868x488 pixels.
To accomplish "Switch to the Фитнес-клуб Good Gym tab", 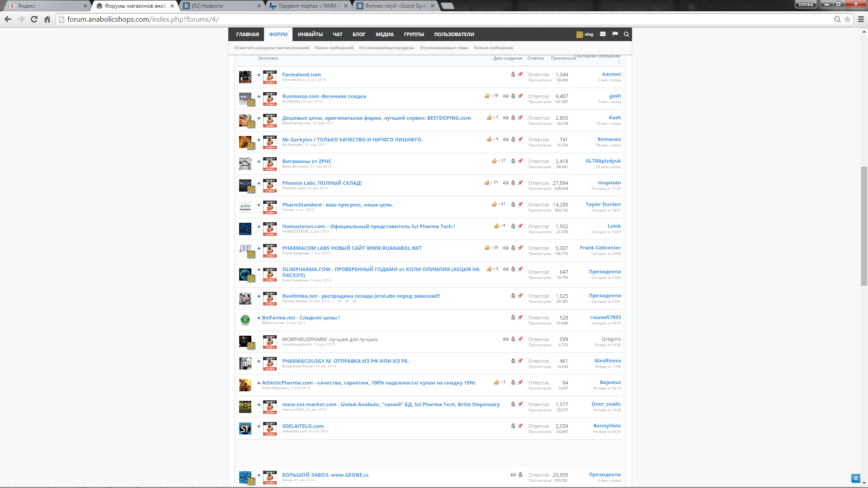I will pyautogui.click(x=395, y=6).
